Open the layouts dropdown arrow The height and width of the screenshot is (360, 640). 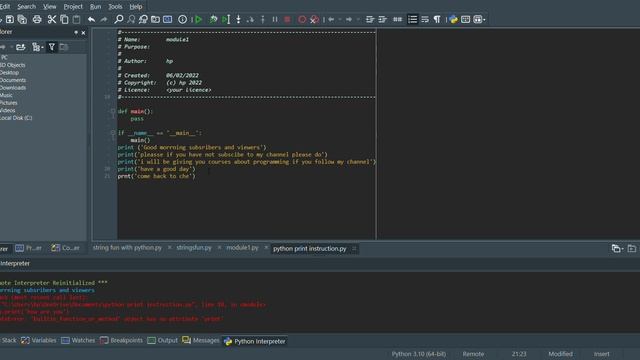tap(484, 20)
